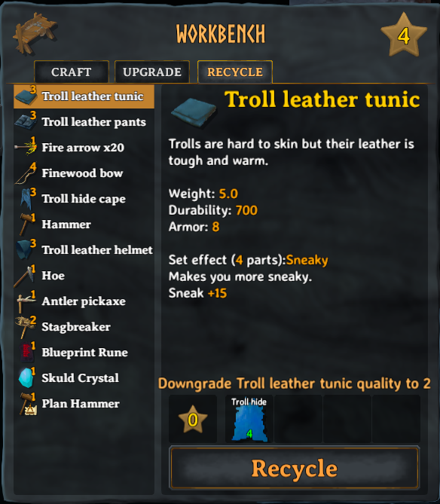Click the Troll hide cape icon
The height and width of the screenshot is (504, 440).
[x=27, y=199]
